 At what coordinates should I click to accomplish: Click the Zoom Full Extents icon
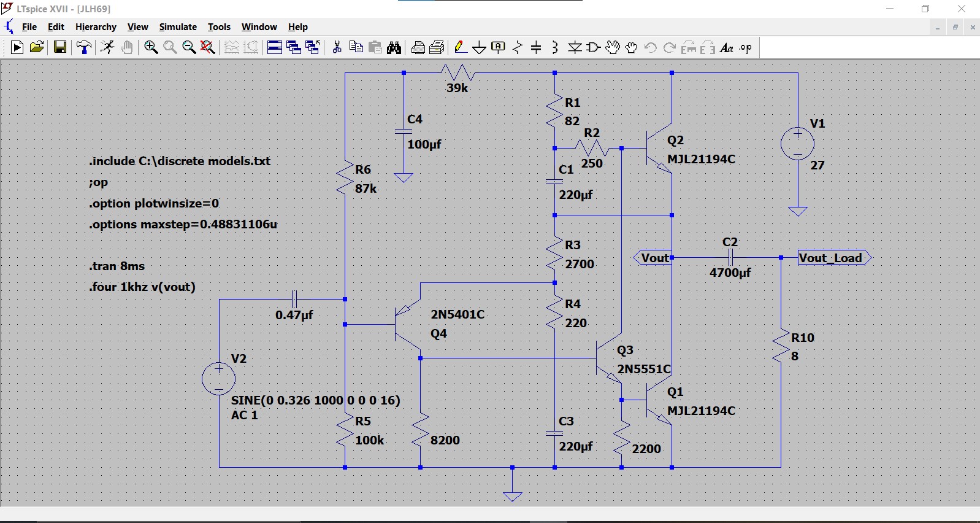(208, 47)
